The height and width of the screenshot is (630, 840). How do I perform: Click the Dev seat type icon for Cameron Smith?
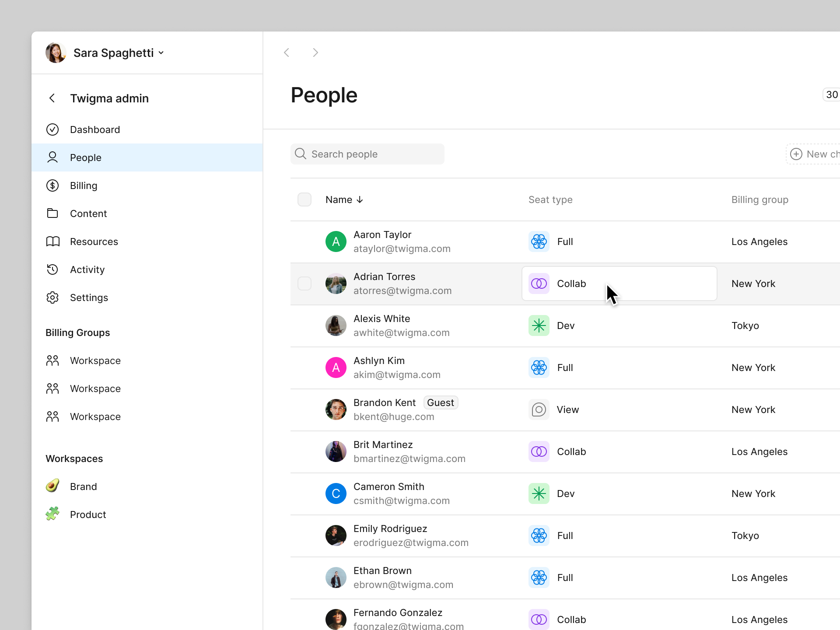(x=539, y=493)
